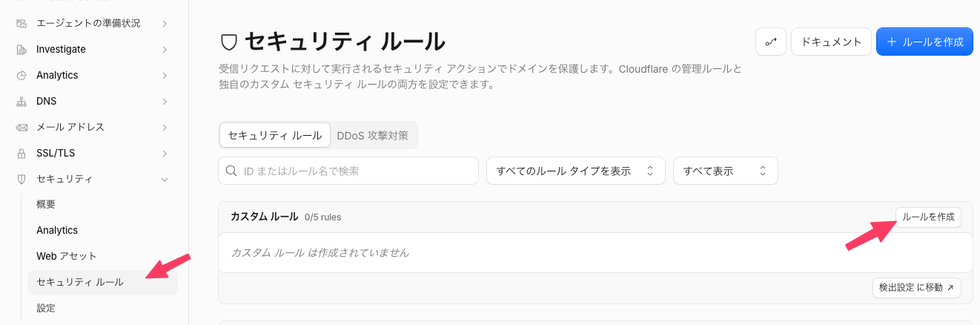Screen dimensions: 980x325
Task: Click the Investigate sidebar icon
Action: 21,49
